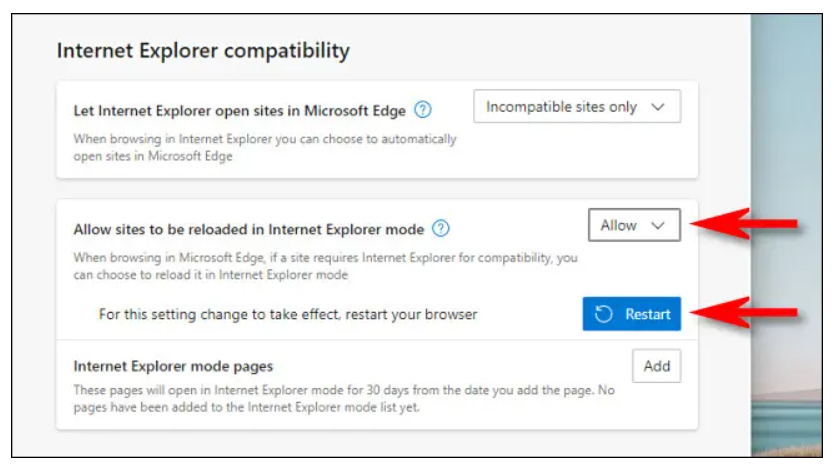Open the Allow dropdown for IE mode reload
This screenshot has width=834, height=467.
click(x=634, y=225)
